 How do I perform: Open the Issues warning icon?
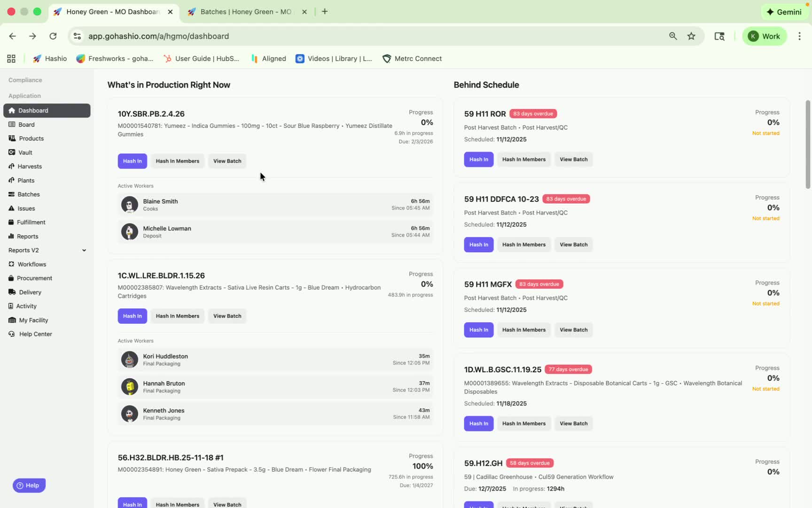click(11, 208)
